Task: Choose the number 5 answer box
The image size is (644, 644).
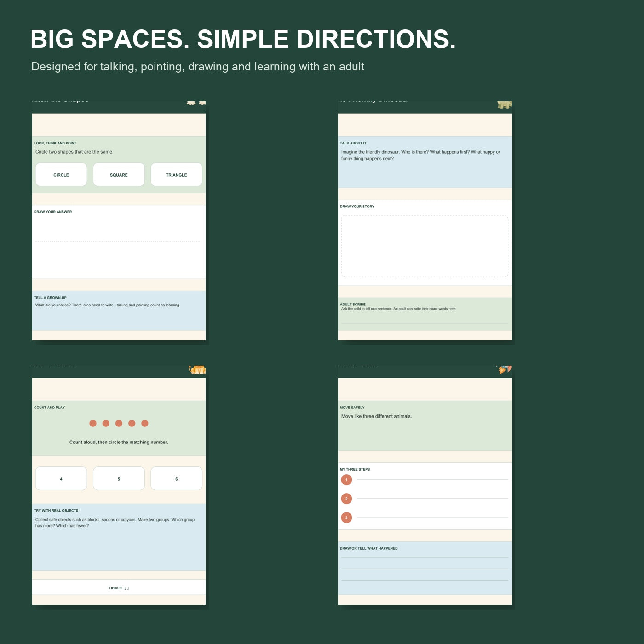Action: pyautogui.click(x=119, y=478)
